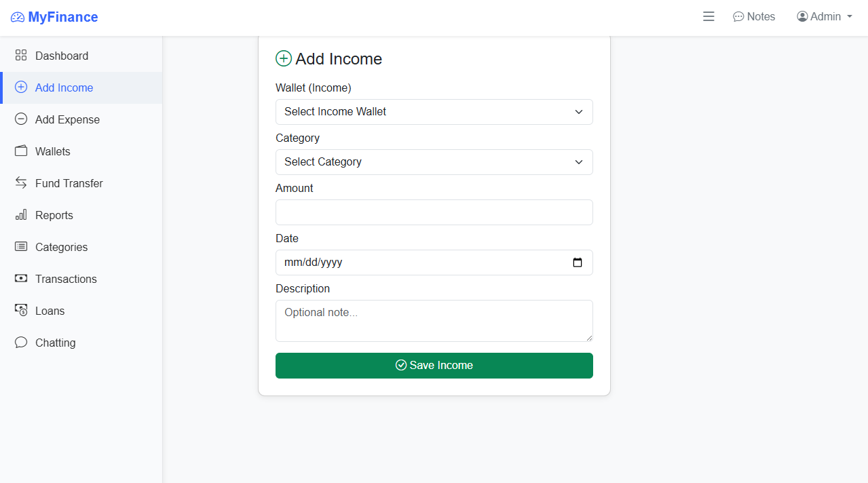Open the Select Income Wallet dropdown
868x483 pixels.
tap(434, 112)
